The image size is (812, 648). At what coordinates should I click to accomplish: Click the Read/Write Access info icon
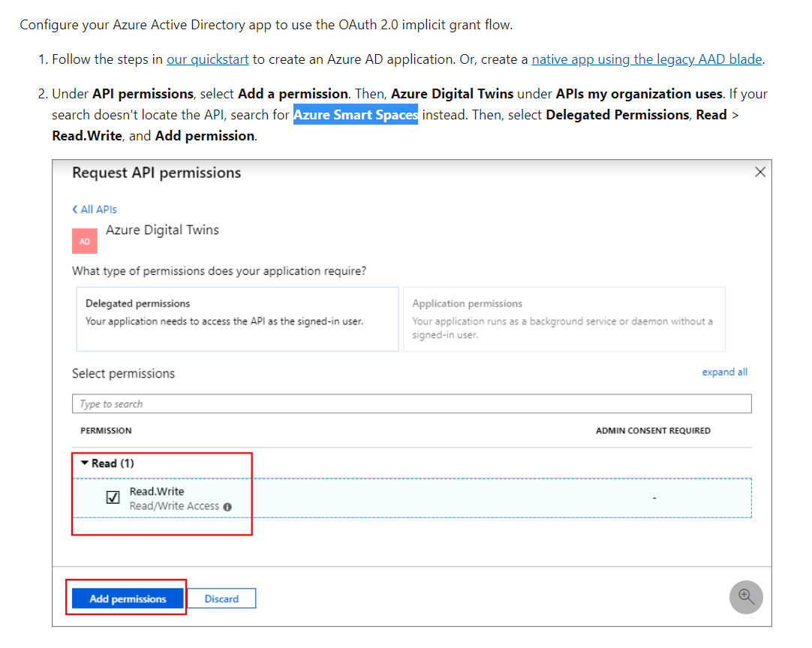tap(227, 507)
